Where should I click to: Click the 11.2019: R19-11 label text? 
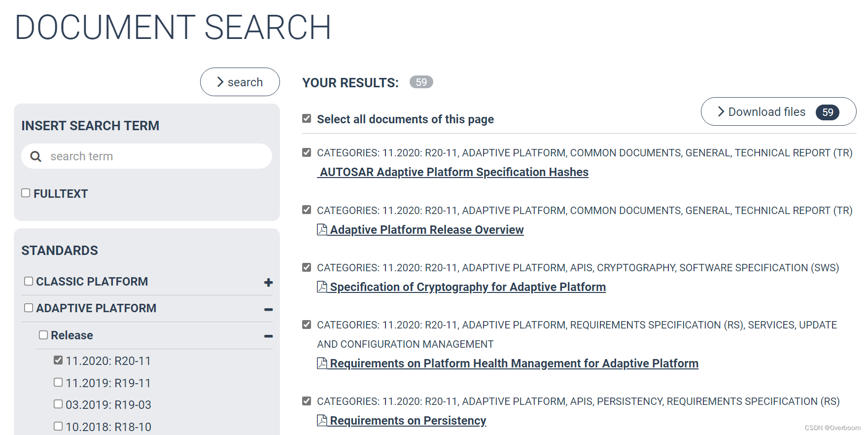[108, 383]
